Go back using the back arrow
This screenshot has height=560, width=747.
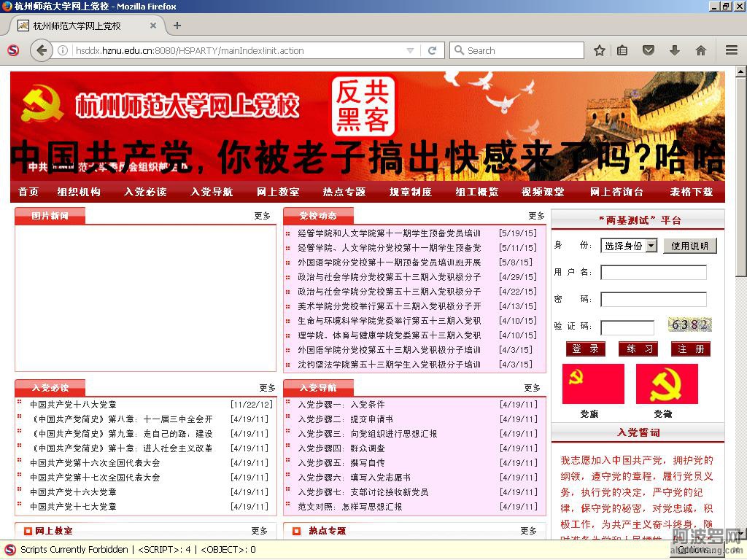tap(42, 50)
